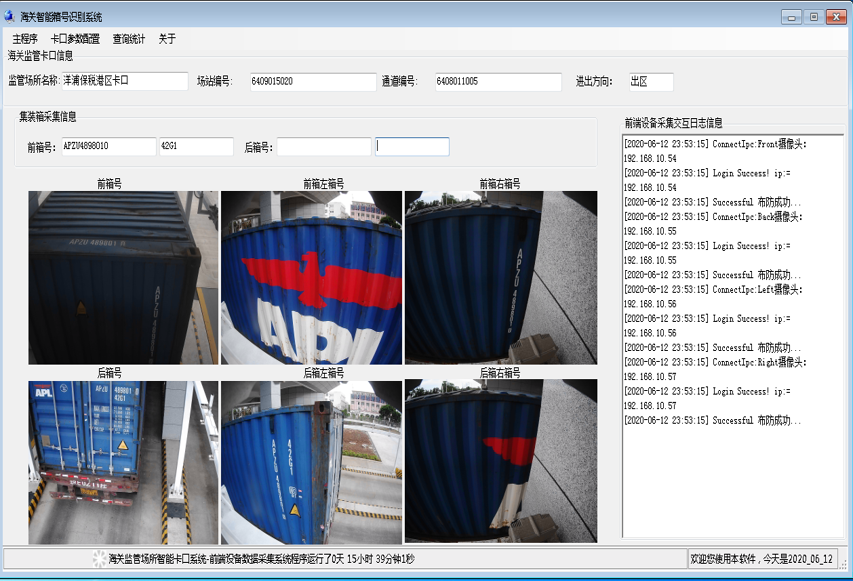Open the 卡口参数配置 menu

(x=75, y=39)
